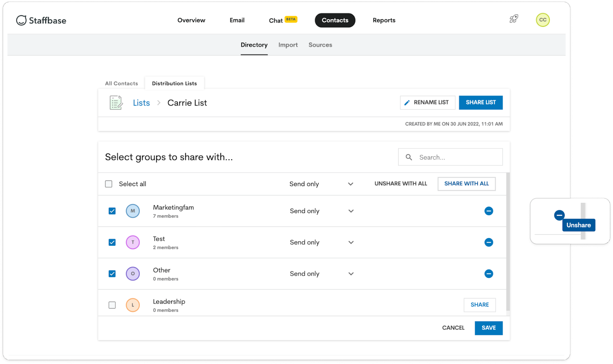The height and width of the screenshot is (364, 613).
Task: Click the '7 members' text
Action: pyautogui.click(x=166, y=216)
